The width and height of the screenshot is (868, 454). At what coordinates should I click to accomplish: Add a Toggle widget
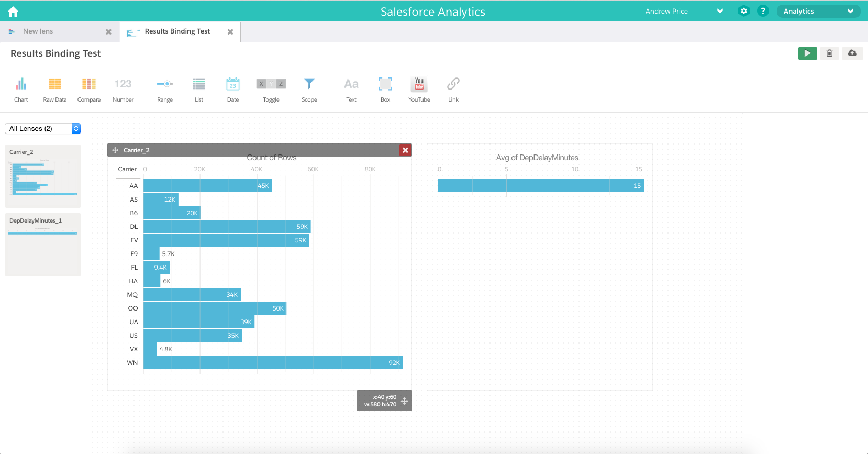[271, 90]
